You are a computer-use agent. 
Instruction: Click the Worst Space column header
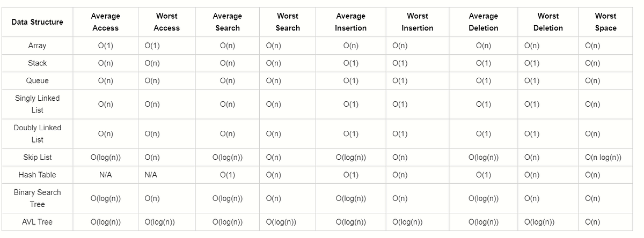click(x=605, y=22)
